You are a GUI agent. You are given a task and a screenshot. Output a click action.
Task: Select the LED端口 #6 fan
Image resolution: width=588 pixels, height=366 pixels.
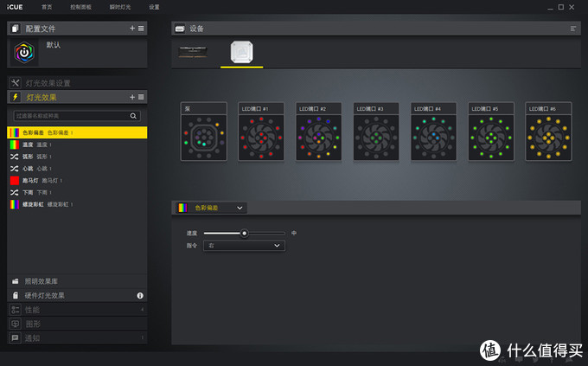(x=548, y=132)
